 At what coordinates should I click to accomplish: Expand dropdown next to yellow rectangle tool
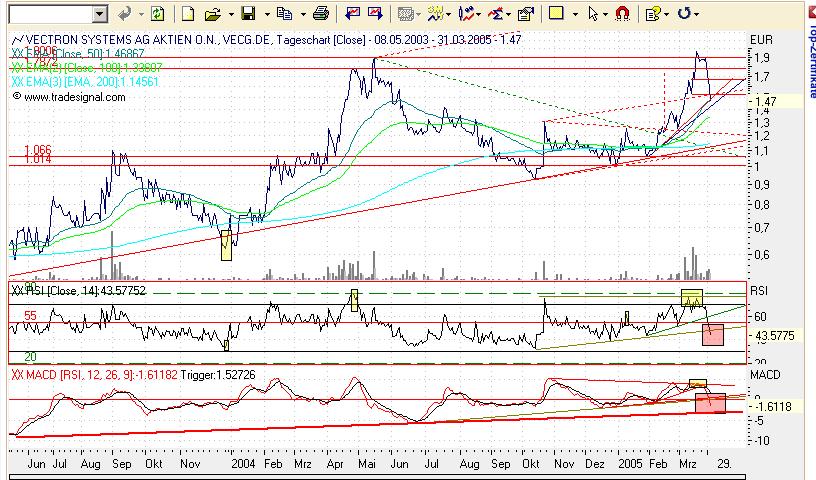(x=575, y=14)
